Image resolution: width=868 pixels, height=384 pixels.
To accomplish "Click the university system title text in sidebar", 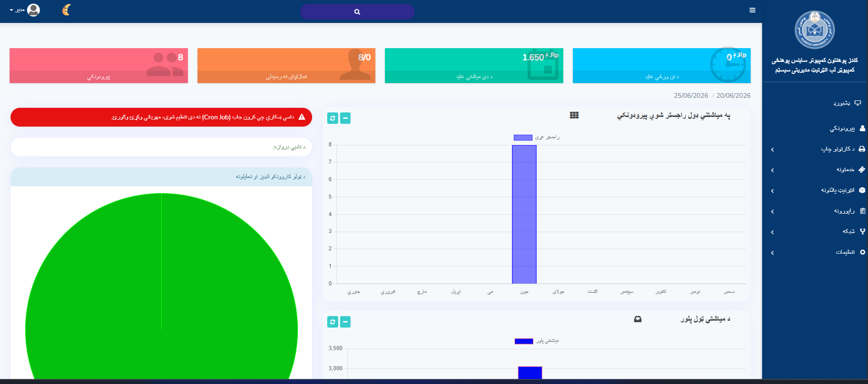I will pos(814,65).
